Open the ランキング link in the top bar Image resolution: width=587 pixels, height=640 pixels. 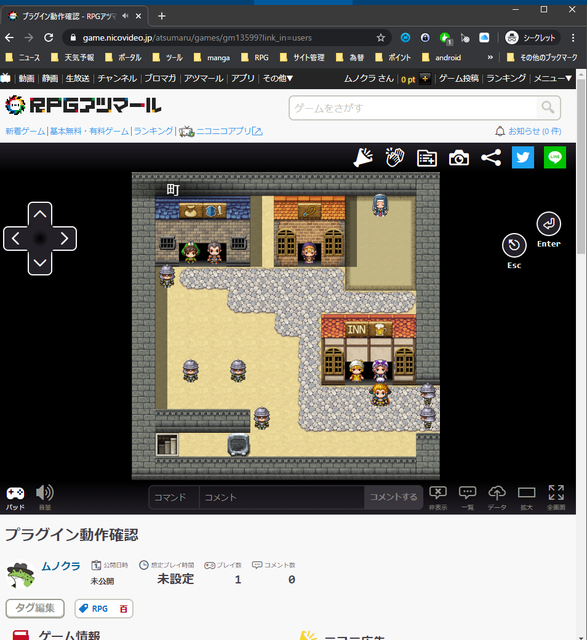(506, 78)
